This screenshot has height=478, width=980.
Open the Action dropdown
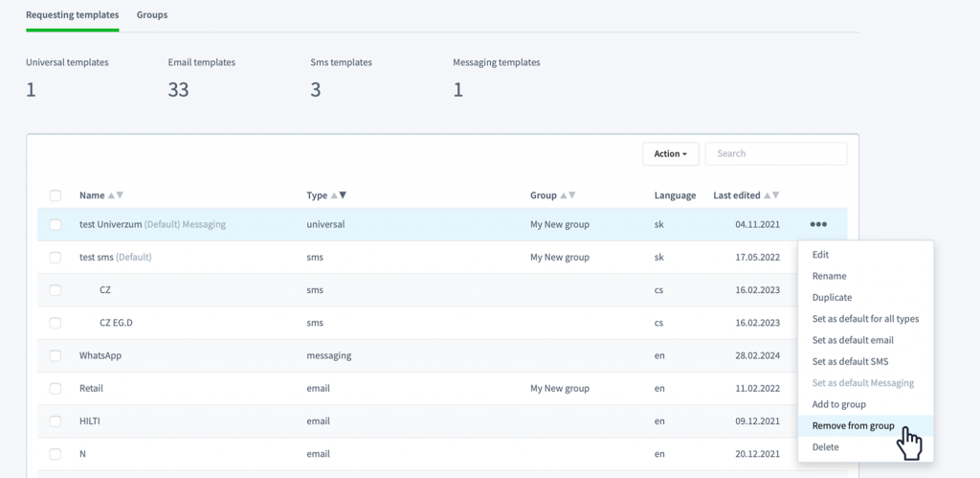(671, 154)
